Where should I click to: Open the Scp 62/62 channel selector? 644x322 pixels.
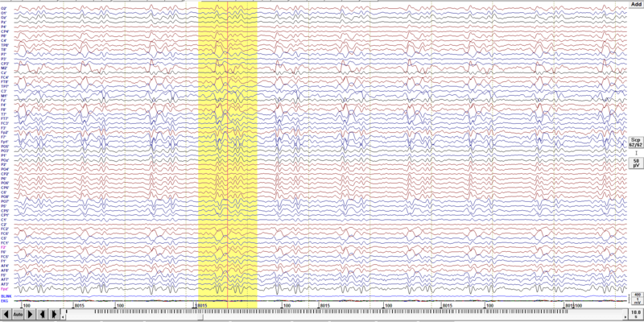click(x=635, y=142)
